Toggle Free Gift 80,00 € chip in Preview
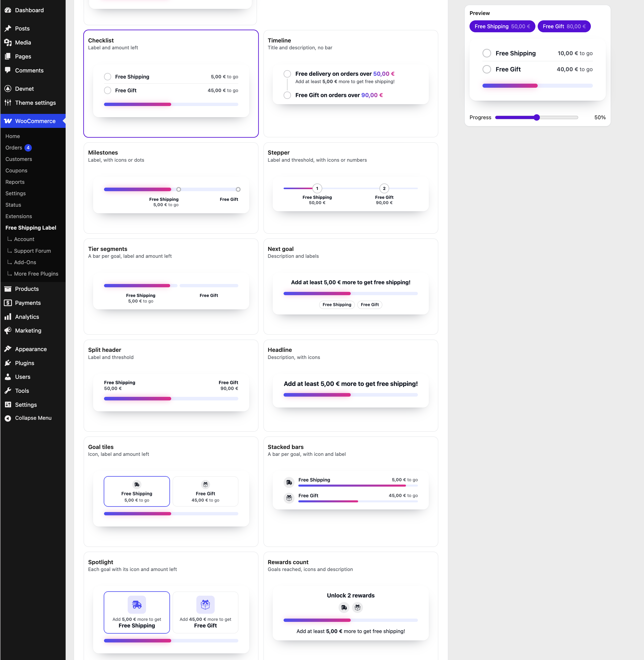 pos(564,26)
